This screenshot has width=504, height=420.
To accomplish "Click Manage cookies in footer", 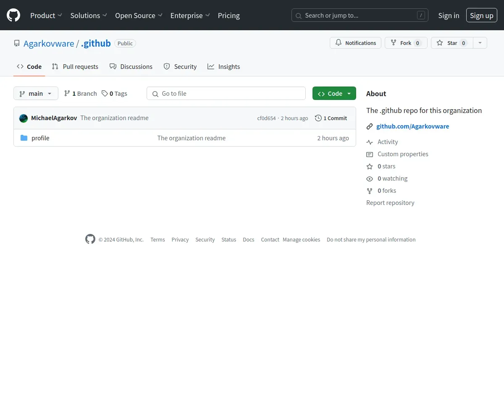I will [x=302, y=239].
